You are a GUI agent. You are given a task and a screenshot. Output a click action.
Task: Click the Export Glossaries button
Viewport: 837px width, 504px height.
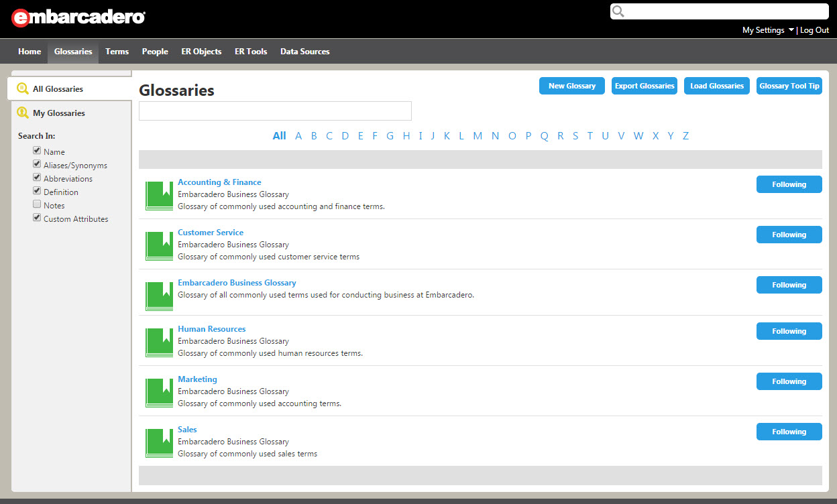[x=645, y=86]
